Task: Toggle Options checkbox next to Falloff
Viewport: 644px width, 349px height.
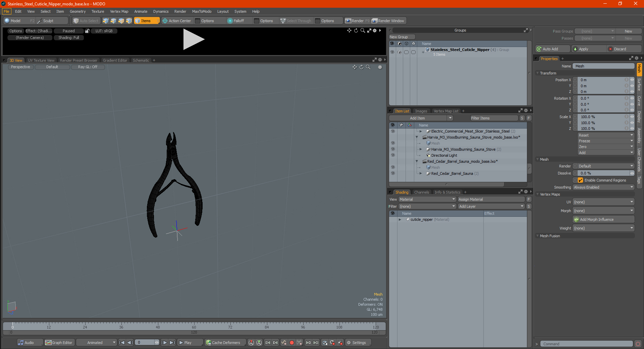Action: coord(257,21)
